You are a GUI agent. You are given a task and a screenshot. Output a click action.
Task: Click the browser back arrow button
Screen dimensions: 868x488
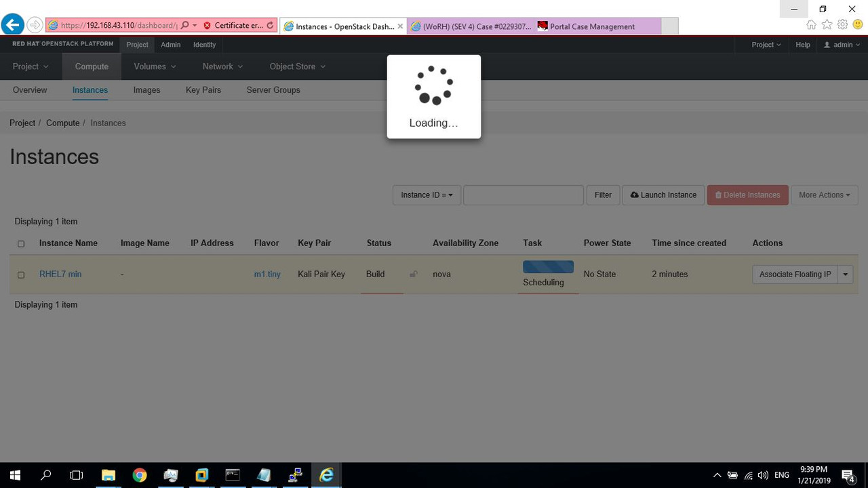[x=12, y=25]
